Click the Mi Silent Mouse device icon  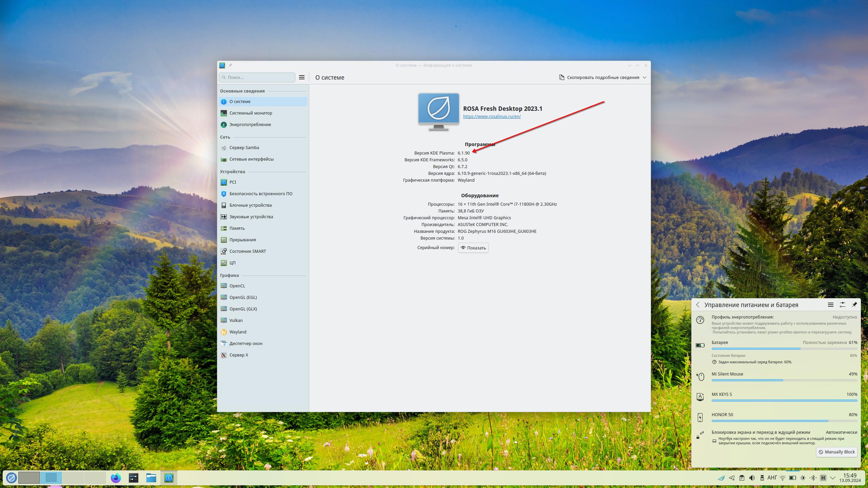[700, 377]
